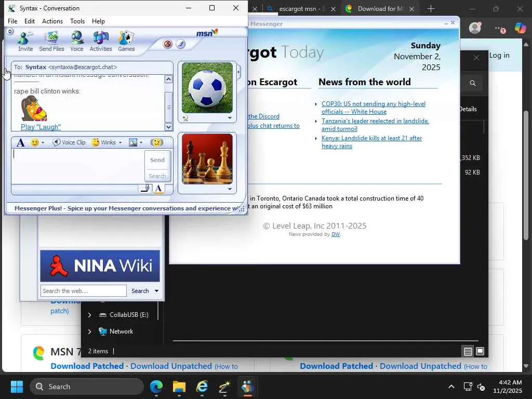Open the Edit menu

(30, 21)
